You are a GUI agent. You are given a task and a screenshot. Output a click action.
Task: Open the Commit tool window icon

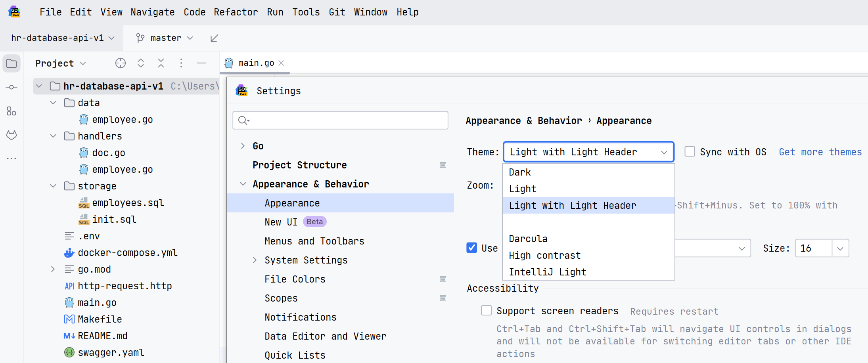click(11, 87)
